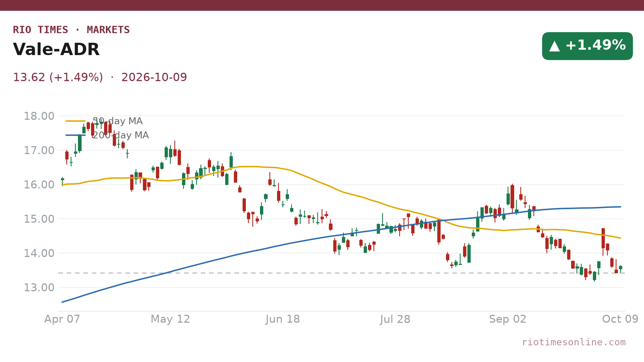Click the Apr 07 date label
Screen dimensions: 644x362
(x=62, y=319)
